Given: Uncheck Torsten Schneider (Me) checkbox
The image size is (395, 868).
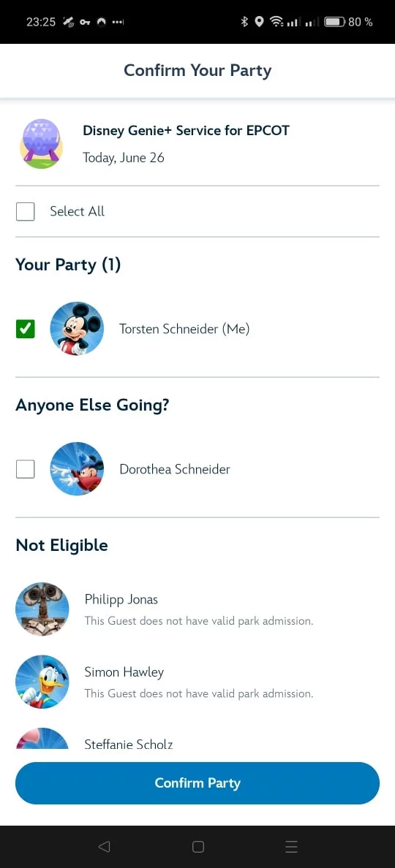Looking at the screenshot, I should pyautogui.click(x=26, y=329).
